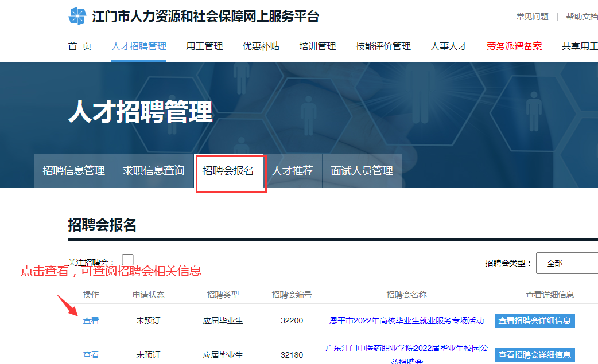Open the 人事人才 menu item
Viewport: 598px width, 364px height.
coord(449,46)
